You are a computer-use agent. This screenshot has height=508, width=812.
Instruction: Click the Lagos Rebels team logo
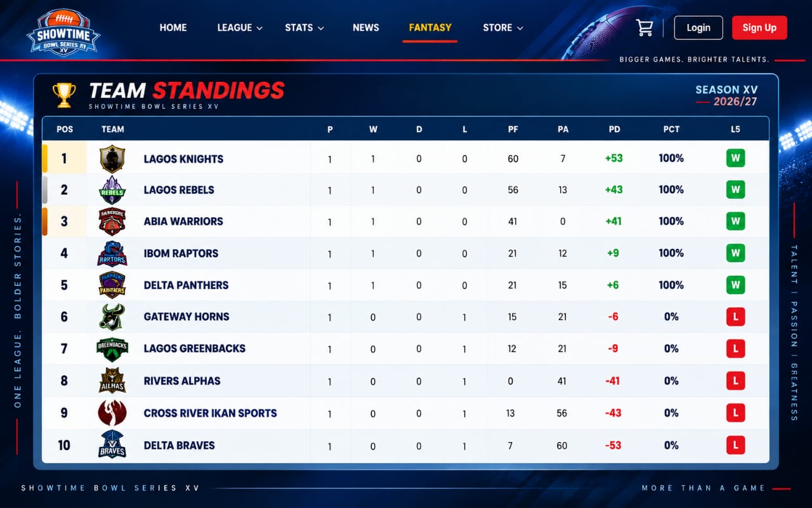click(112, 190)
